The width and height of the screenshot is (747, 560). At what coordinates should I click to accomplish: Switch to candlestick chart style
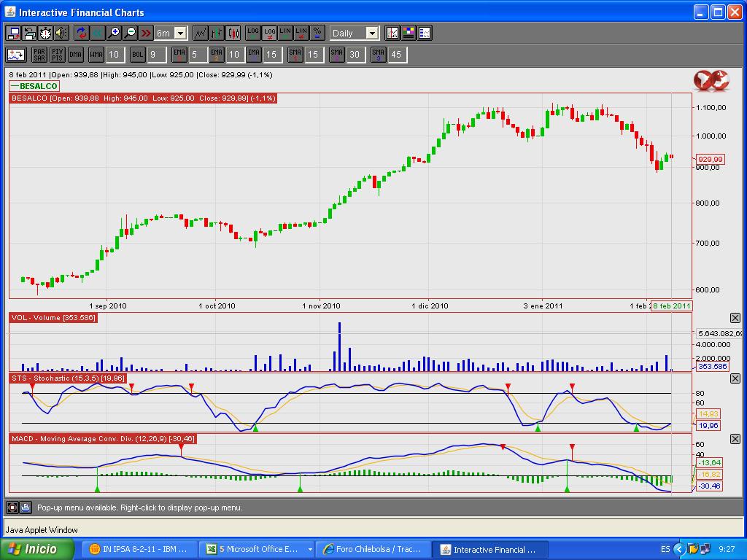[233, 33]
